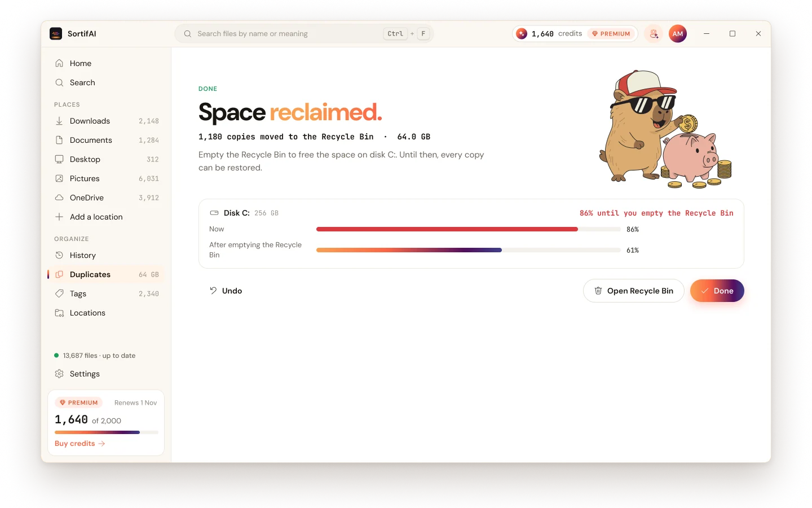812x508 pixels.
Task: Click the Pictures image icon in Places
Action: coord(59,178)
